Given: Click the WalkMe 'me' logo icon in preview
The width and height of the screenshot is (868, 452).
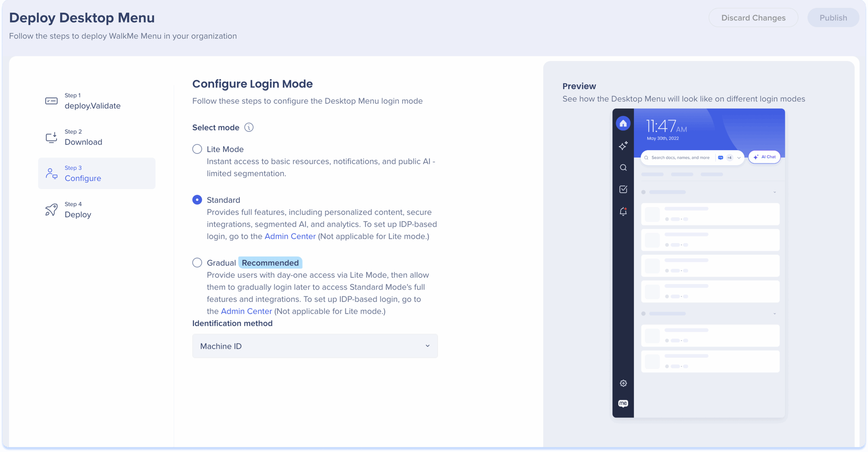Looking at the screenshot, I should click(x=623, y=403).
